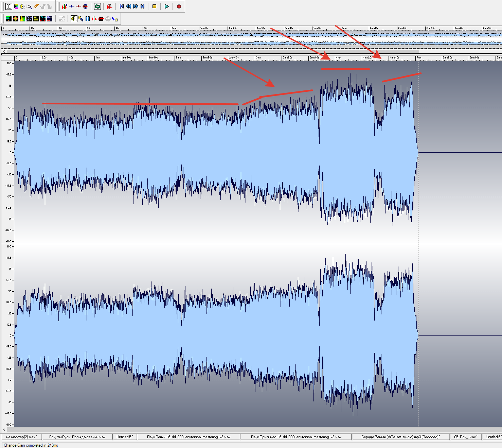Click the overview scrollbar left arrow
Screen dimensions: 502x448
pyautogui.click(x=4, y=51)
